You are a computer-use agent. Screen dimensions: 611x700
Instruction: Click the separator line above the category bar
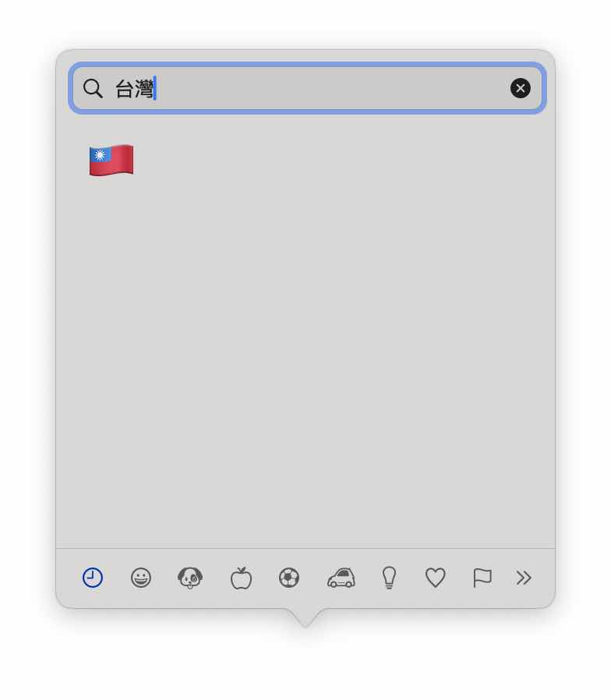305,548
